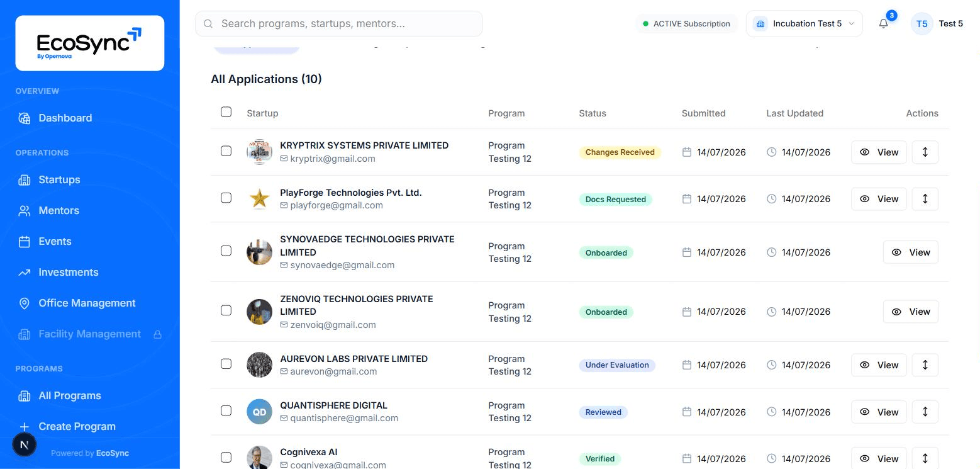Click the KRYPTRIX SYSTEMS startup avatar
This screenshot has width=980, height=469.
tap(259, 152)
